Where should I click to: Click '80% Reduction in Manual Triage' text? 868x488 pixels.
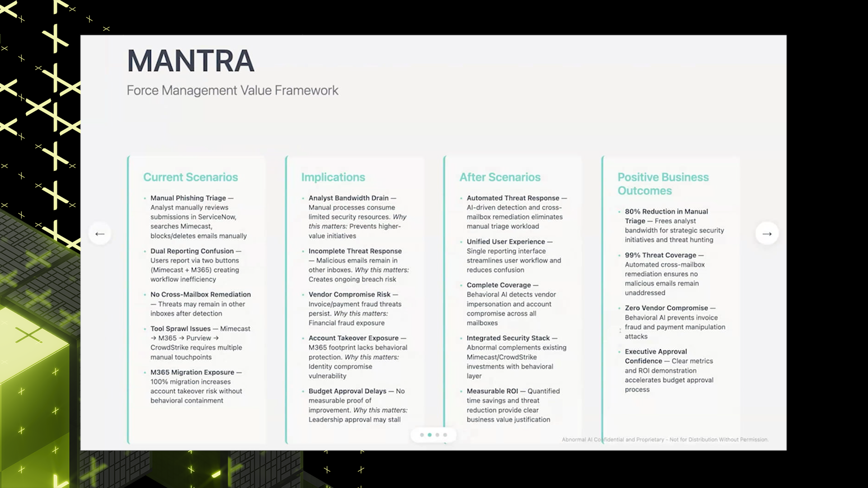[666, 216]
